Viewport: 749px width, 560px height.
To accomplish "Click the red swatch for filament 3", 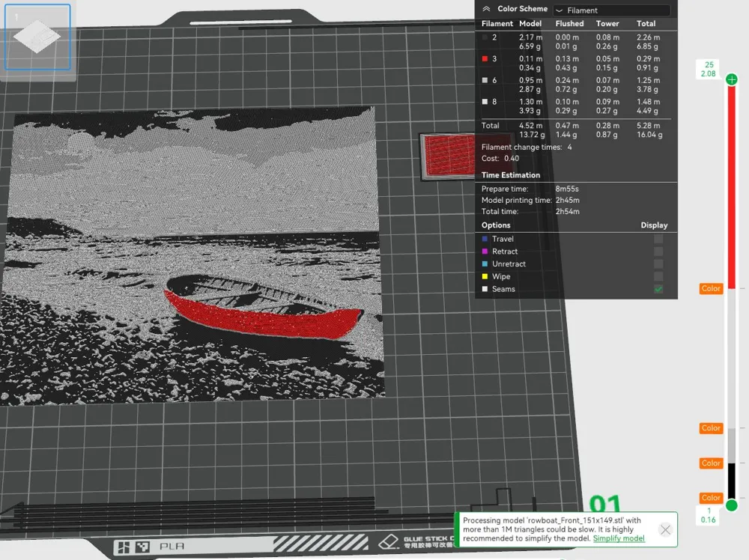I will coord(485,58).
